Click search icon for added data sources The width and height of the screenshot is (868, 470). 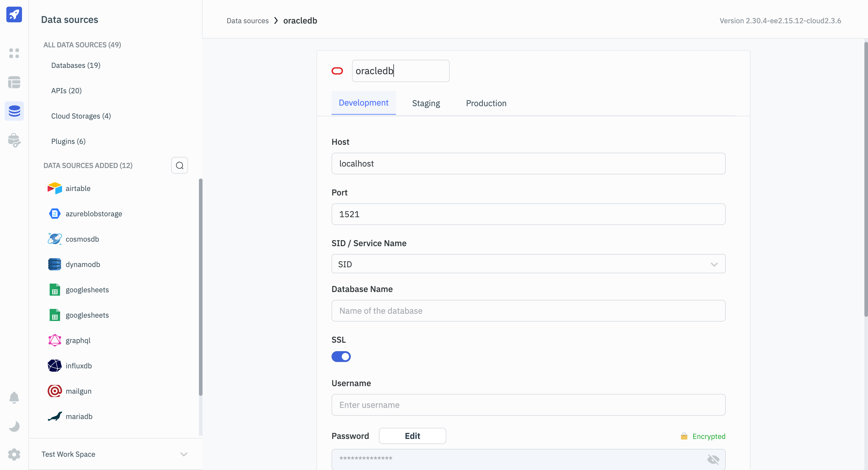180,166
